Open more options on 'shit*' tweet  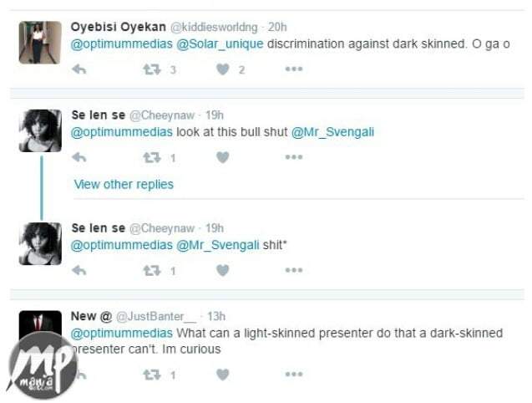[x=294, y=270]
